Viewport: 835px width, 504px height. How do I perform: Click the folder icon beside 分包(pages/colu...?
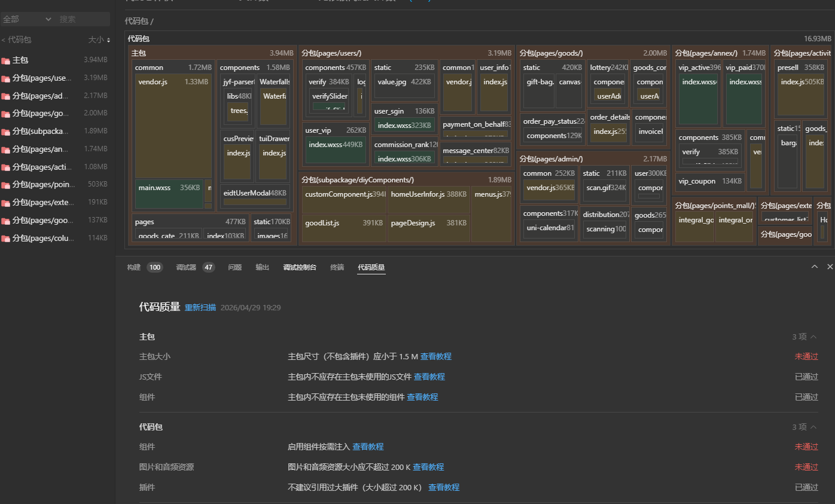click(6, 239)
